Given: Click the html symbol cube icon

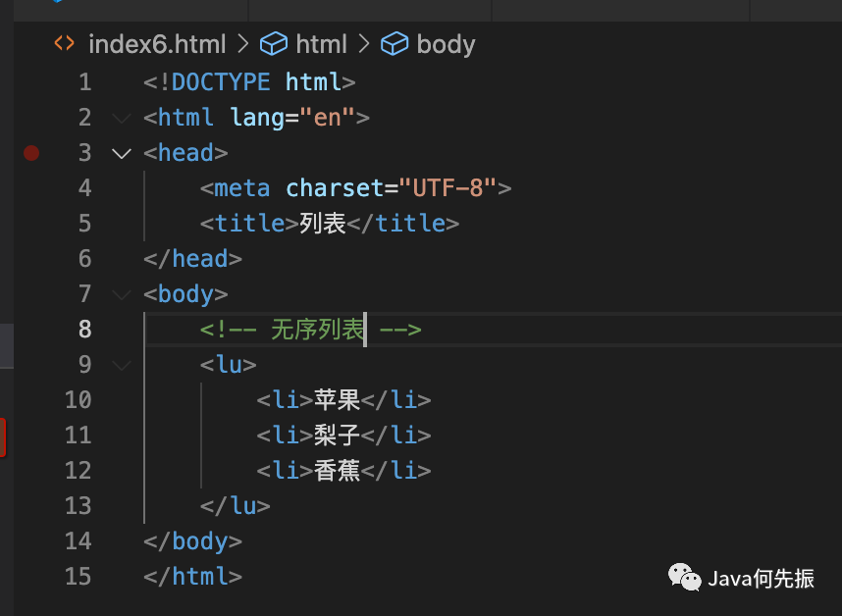Looking at the screenshot, I should tap(272, 44).
